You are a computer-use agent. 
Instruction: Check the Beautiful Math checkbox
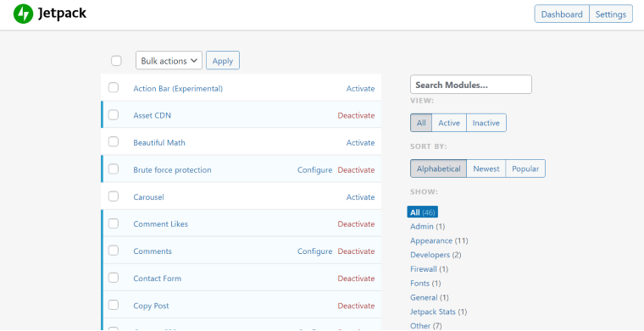click(114, 142)
